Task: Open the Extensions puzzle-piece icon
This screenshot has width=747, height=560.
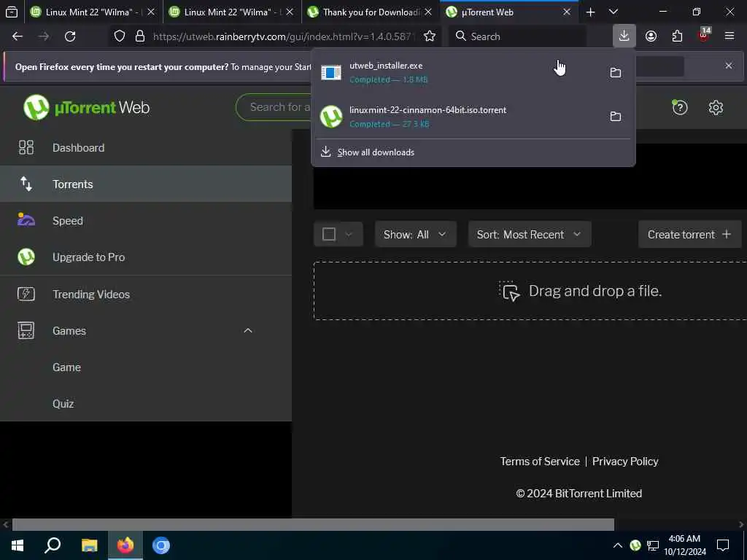Action: pyautogui.click(x=677, y=36)
